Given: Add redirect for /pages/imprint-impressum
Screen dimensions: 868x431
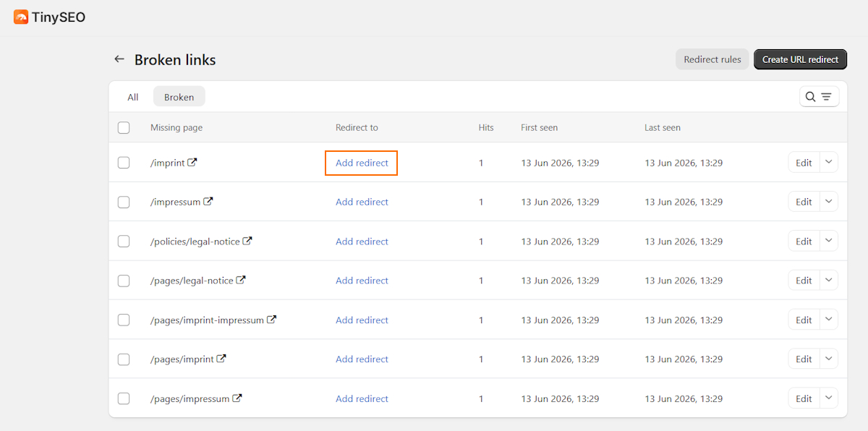Looking at the screenshot, I should (x=362, y=320).
